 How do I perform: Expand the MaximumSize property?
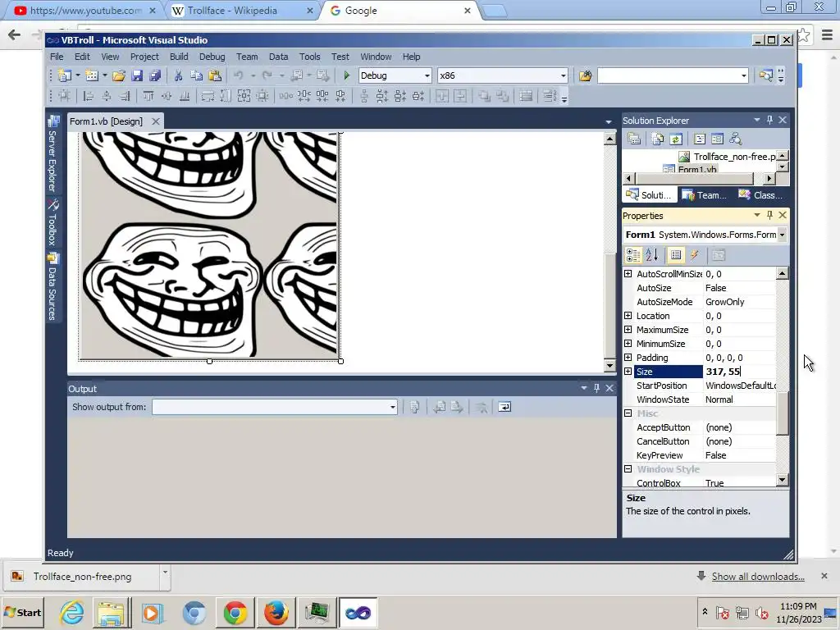628,330
